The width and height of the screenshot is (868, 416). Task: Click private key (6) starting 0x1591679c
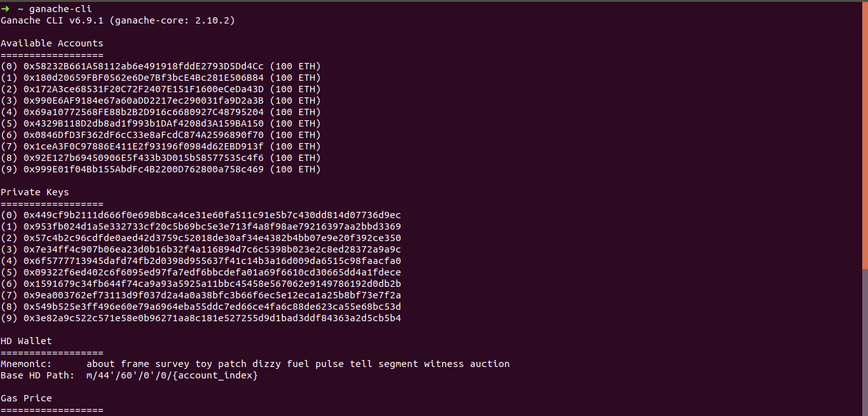point(212,284)
